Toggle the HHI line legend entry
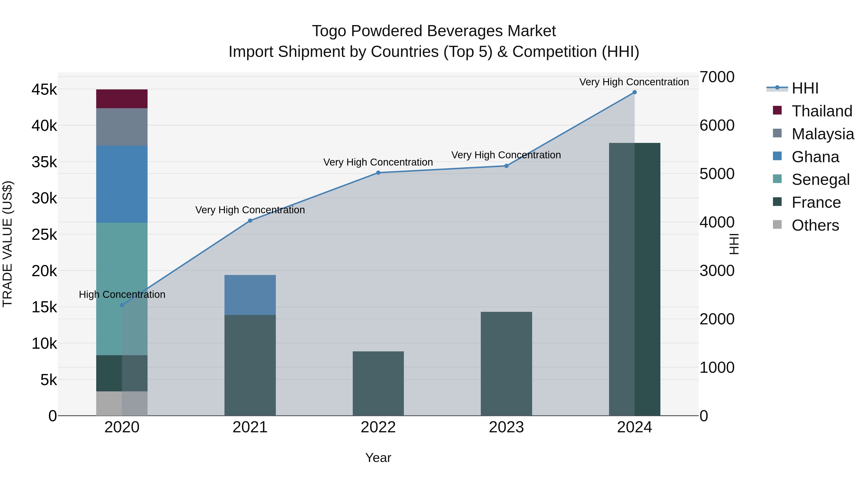The width and height of the screenshot is (868, 488). point(793,88)
